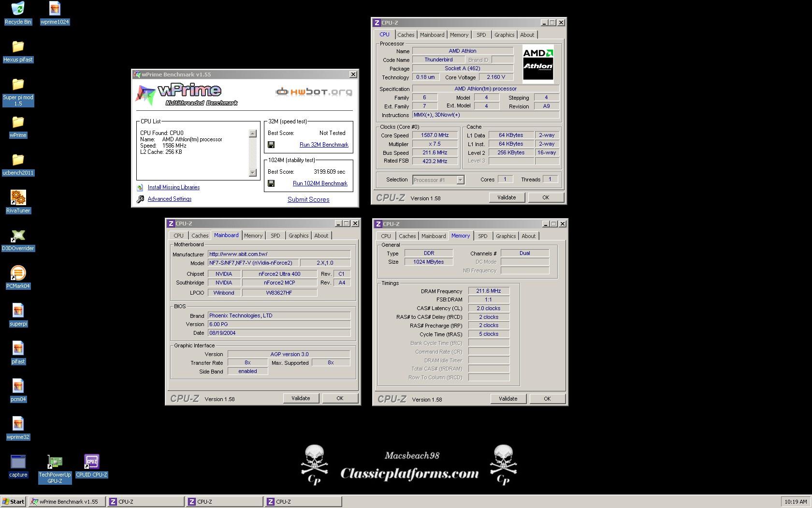Open Install Missing Libraries link
This screenshot has width=812, height=508.
pyautogui.click(x=174, y=187)
